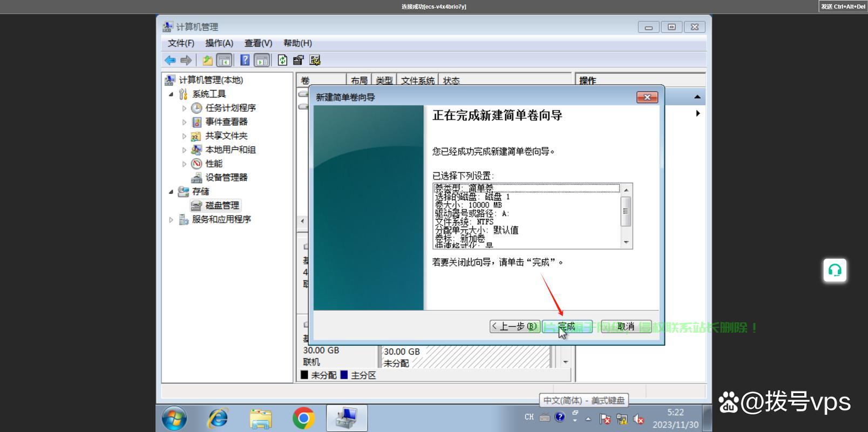Open the 查看(V) menu
This screenshot has height=432, width=868.
[x=258, y=43]
